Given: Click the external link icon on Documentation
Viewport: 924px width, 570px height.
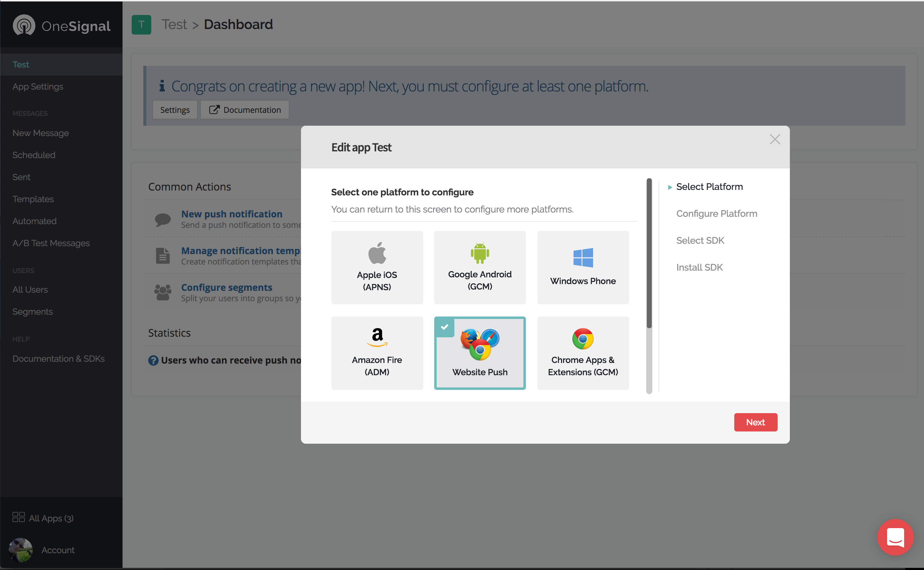Looking at the screenshot, I should [x=214, y=109].
